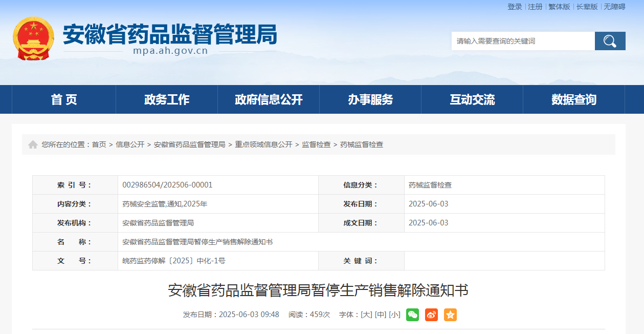Click breadcrumb link 药械监督检查

pyautogui.click(x=362, y=144)
